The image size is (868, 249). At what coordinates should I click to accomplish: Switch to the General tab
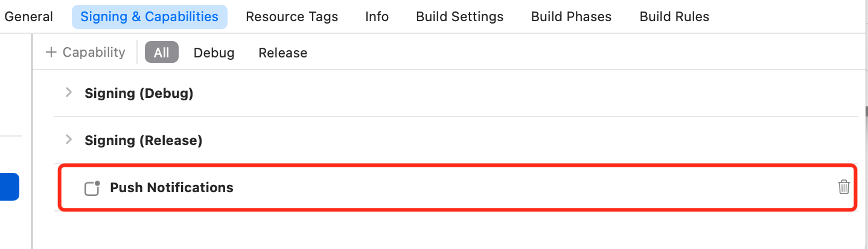pos(28,17)
